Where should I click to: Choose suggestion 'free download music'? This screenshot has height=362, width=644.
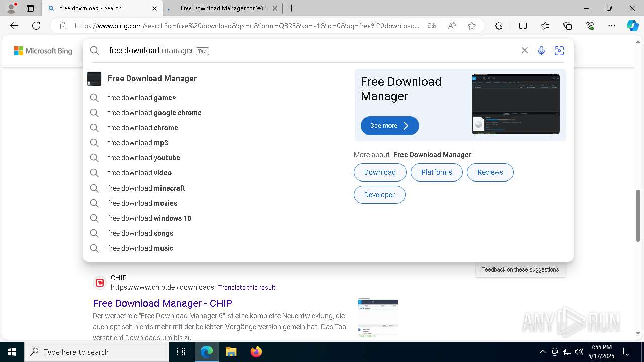click(140, 248)
